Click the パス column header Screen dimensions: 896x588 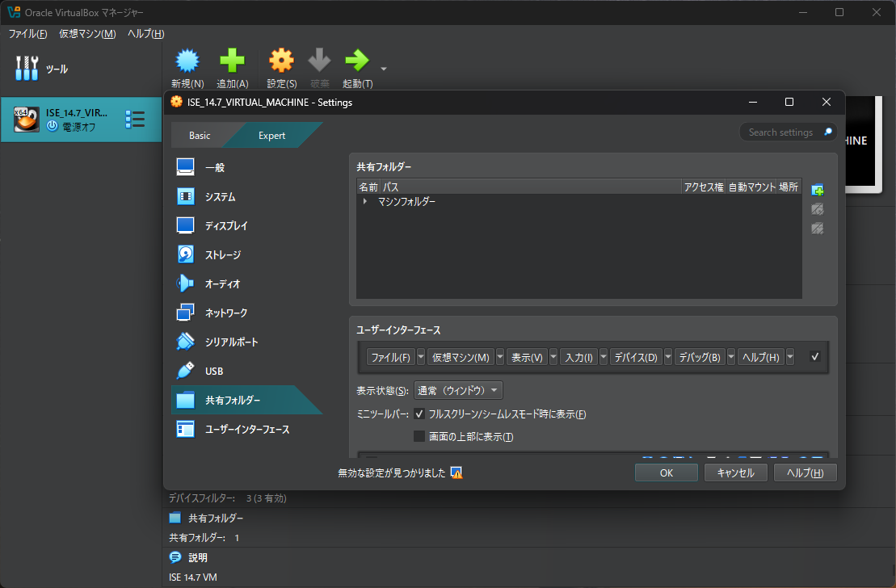(531, 187)
